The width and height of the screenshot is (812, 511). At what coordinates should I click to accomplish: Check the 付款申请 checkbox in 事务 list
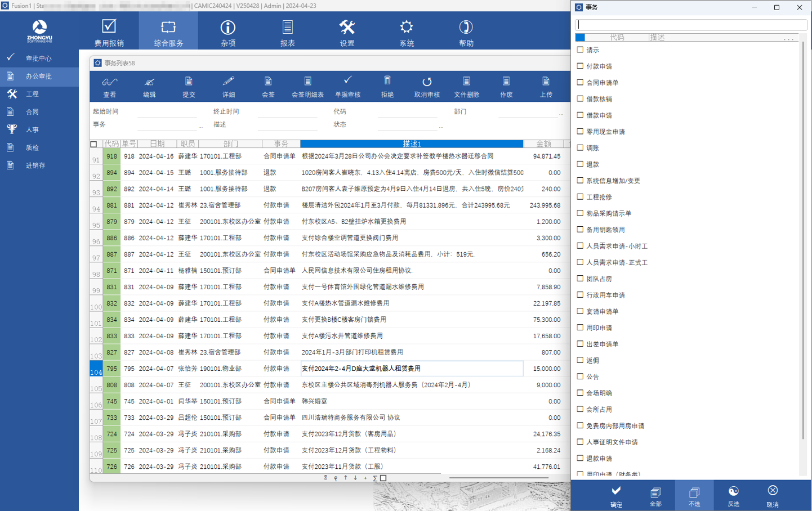pos(580,66)
